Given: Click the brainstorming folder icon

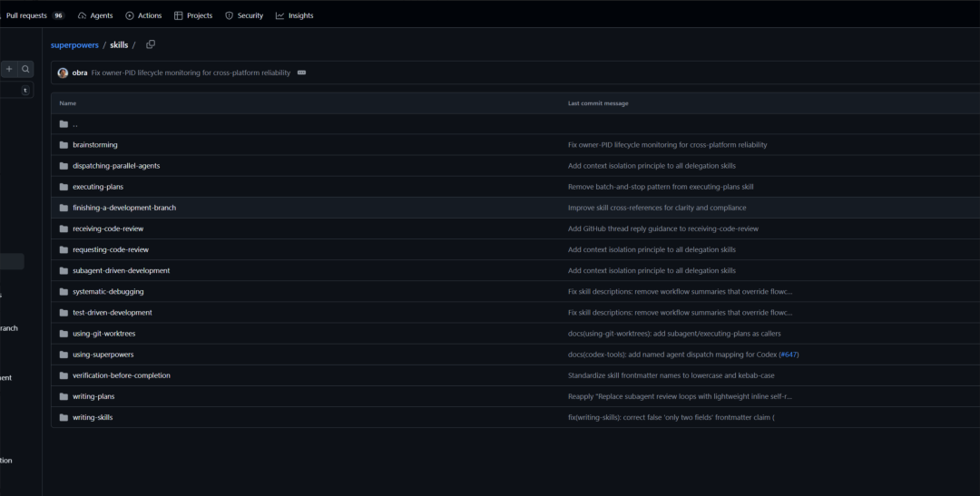Looking at the screenshot, I should point(64,145).
